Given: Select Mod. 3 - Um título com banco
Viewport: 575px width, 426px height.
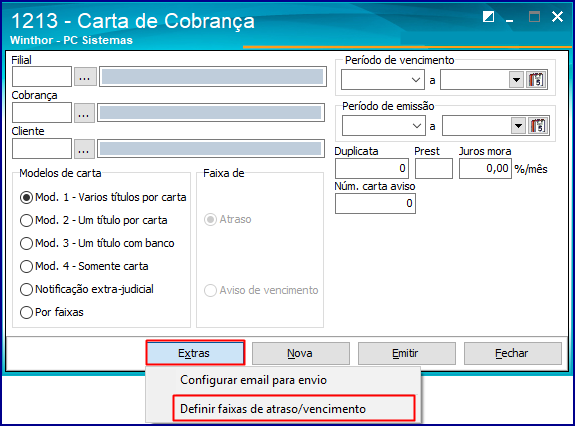Looking at the screenshot, I should tap(97, 243).
